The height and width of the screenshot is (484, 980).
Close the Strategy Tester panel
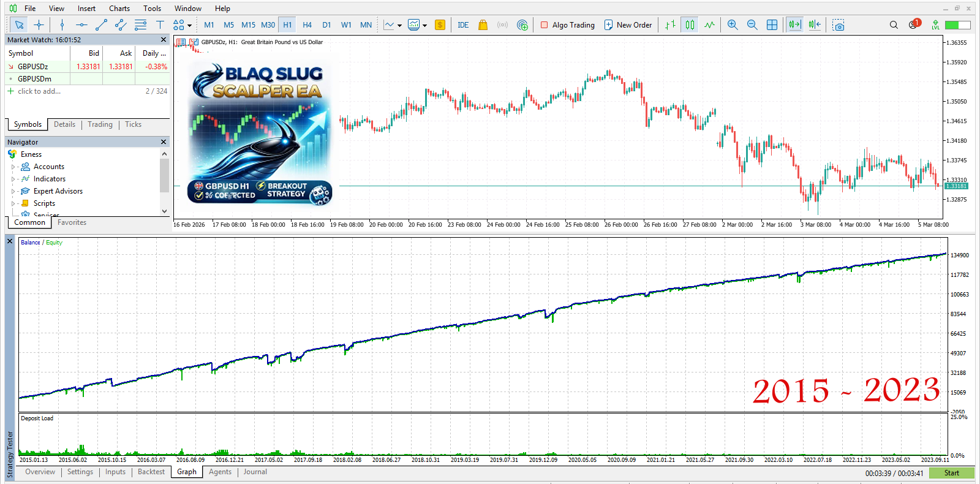click(x=10, y=241)
